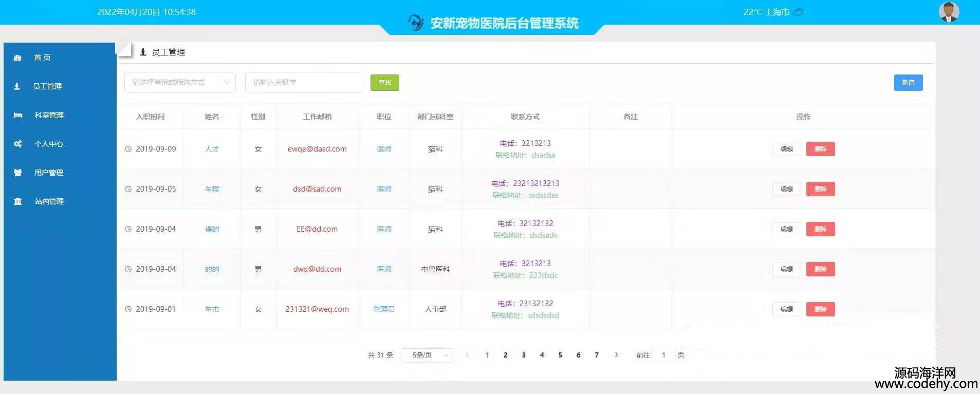Edit the EE@dd.com employee row

(x=786, y=229)
